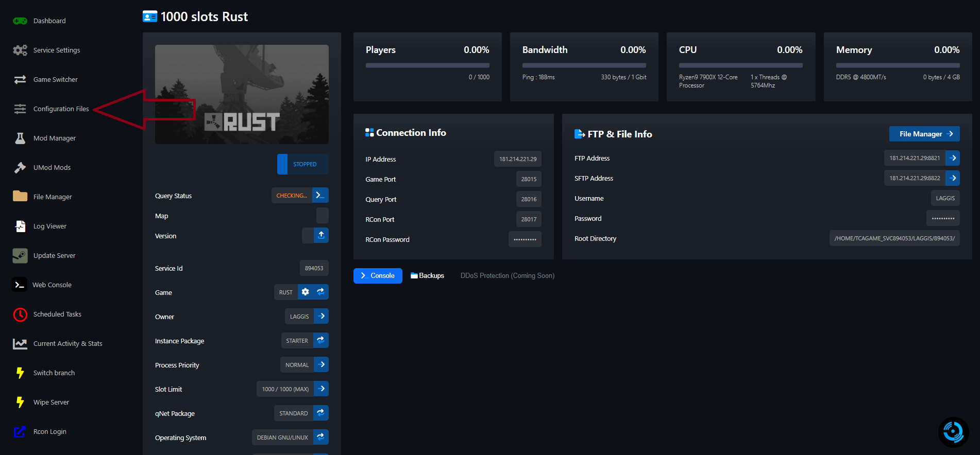This screenshot has height=455, width=980.
Task: Click the Scheduled Tasks clock icon
Action: [x=20, y=314]
